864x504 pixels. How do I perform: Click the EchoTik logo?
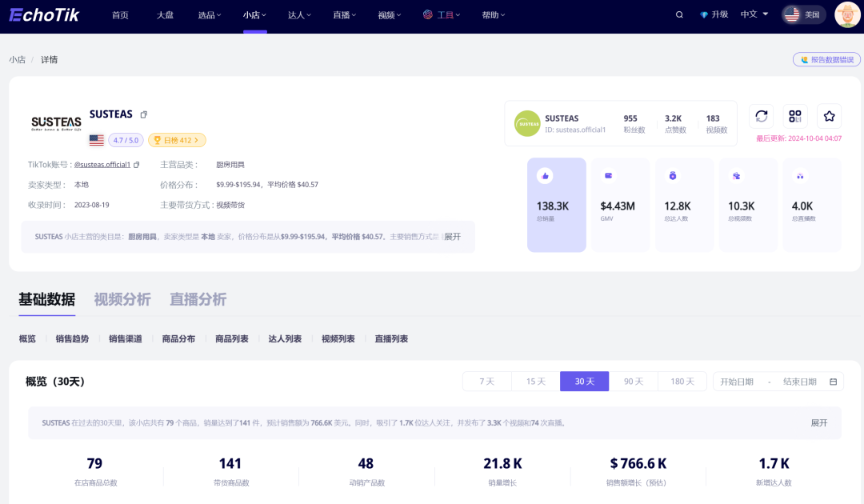[x=44, y=15]
